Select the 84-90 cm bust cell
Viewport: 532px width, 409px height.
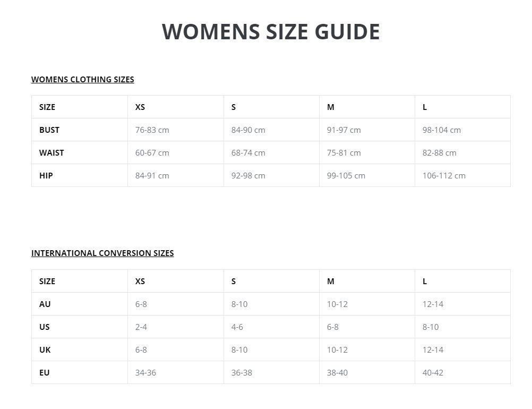tap(248, 130)
